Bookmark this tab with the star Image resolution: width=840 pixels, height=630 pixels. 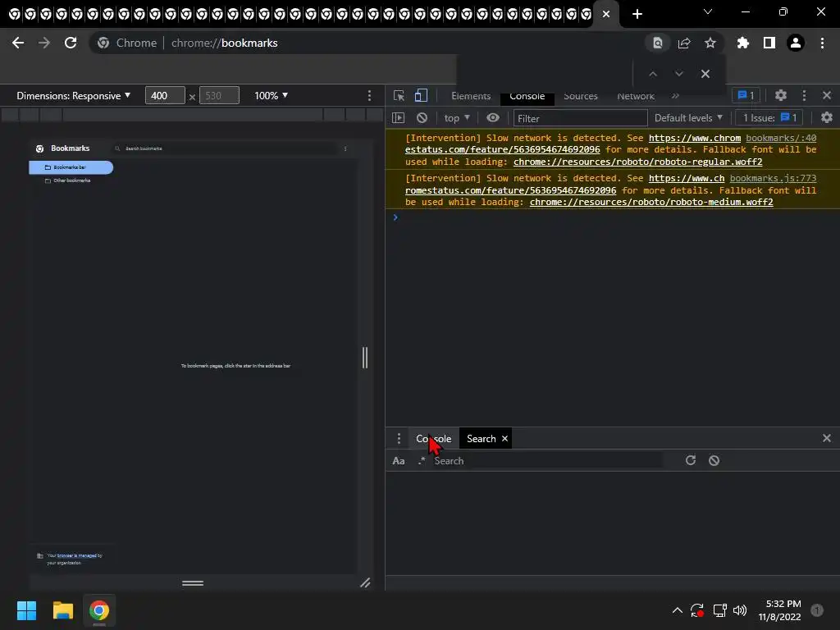[x=710, y=43]
